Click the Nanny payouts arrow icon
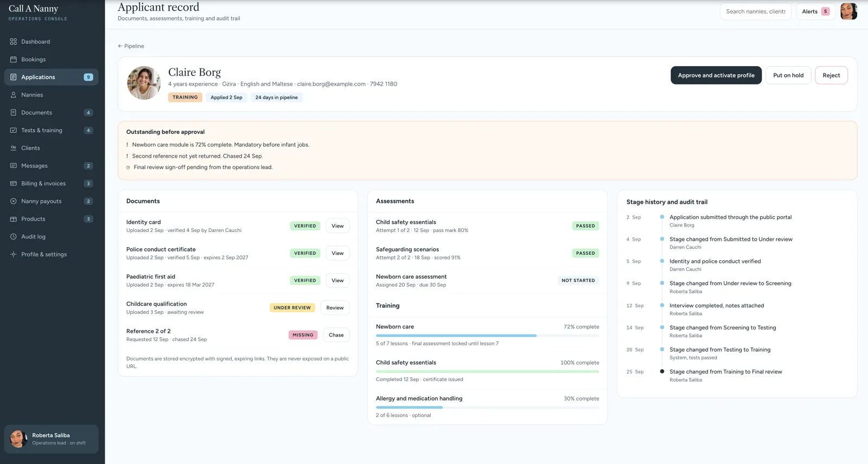Image resolution: width=868 pixels, height=464 pixels. point(14,201)
